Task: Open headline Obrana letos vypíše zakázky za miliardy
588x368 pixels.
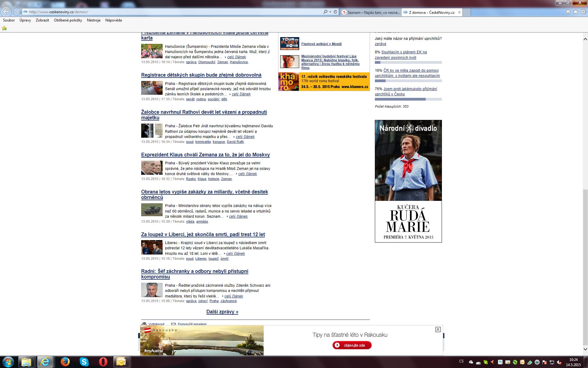Action: click(205, 194)
